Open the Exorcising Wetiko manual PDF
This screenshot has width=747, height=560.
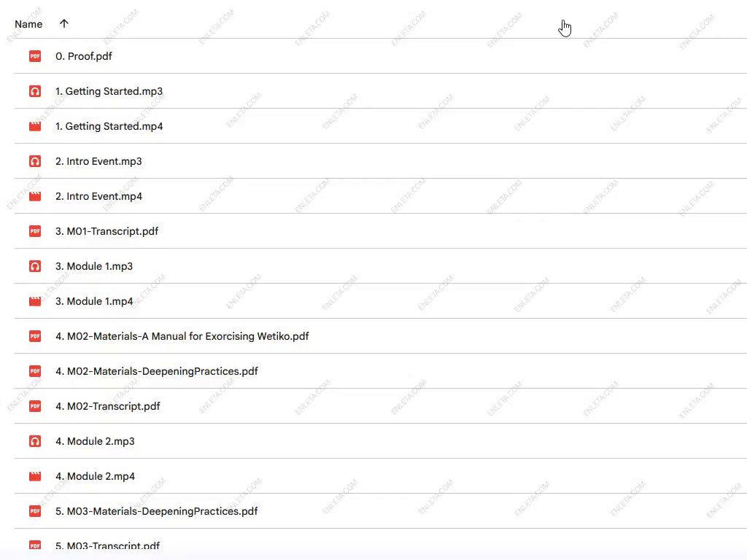tap(182, 336)
